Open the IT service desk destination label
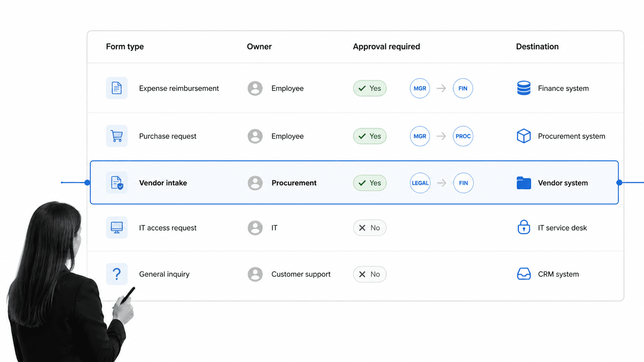644x362 pixels. click(x=562, y=228)
